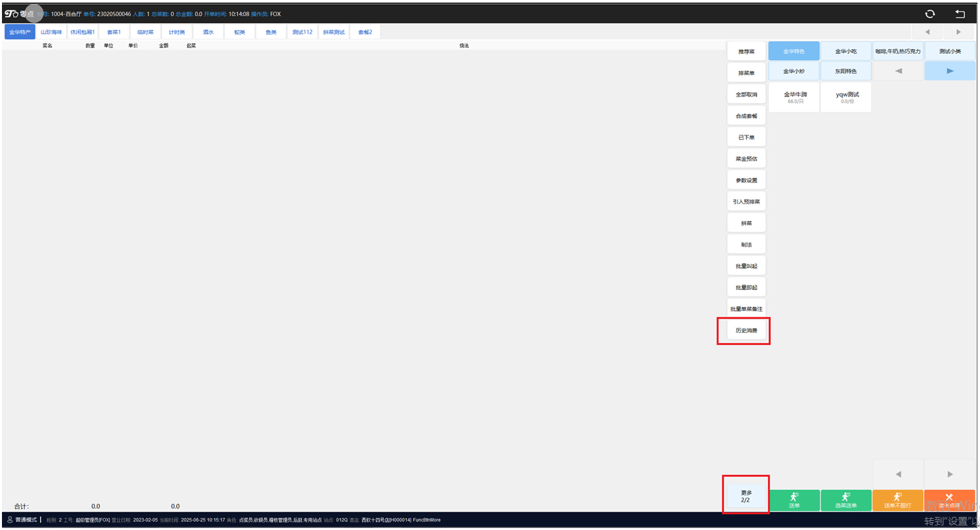Switch to the 鱼类 tab
Screen dimensions: 980x530
(x=271, y=32)
